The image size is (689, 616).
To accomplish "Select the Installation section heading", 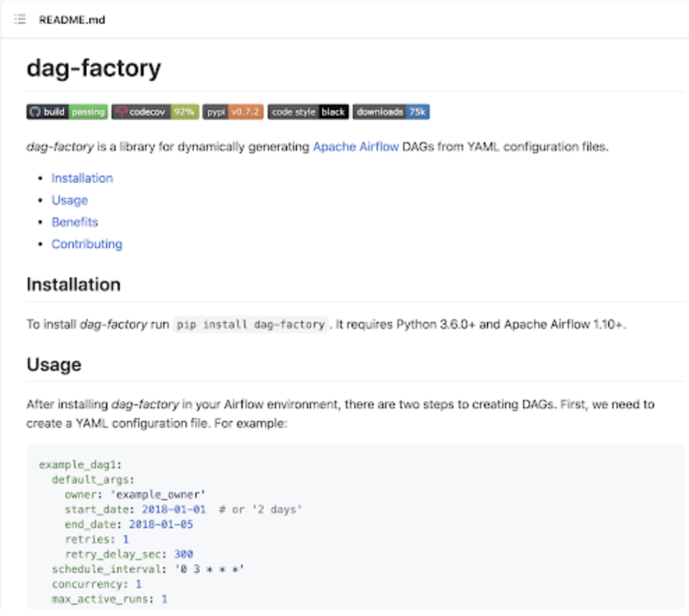I will point(73,285).
